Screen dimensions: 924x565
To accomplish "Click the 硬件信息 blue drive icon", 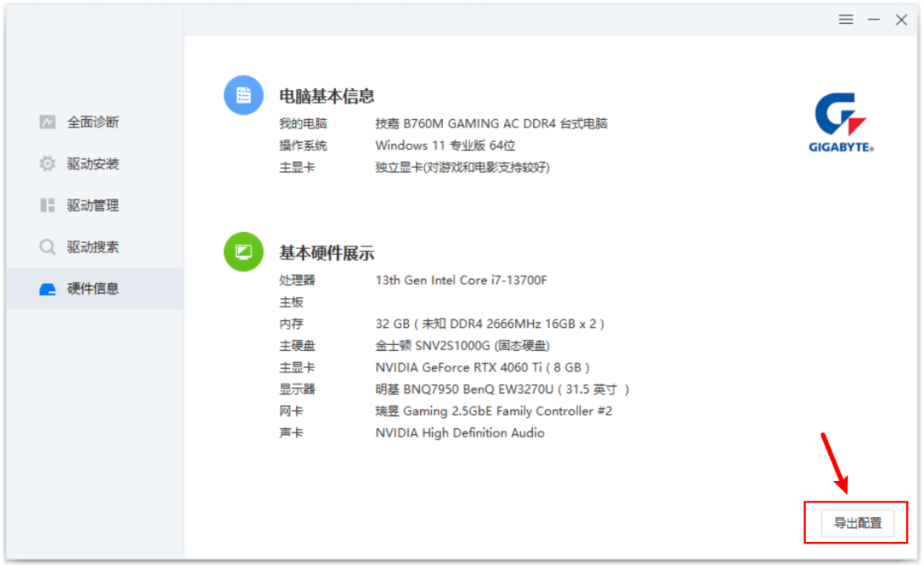I will (x=48, y=289).
